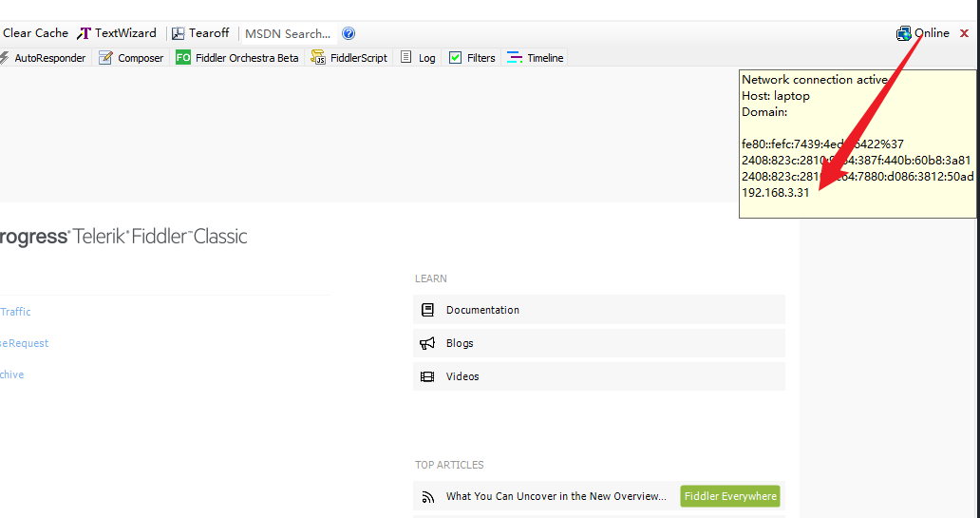Click the TOP ARTICLES section heading

(x=449, y=465)
